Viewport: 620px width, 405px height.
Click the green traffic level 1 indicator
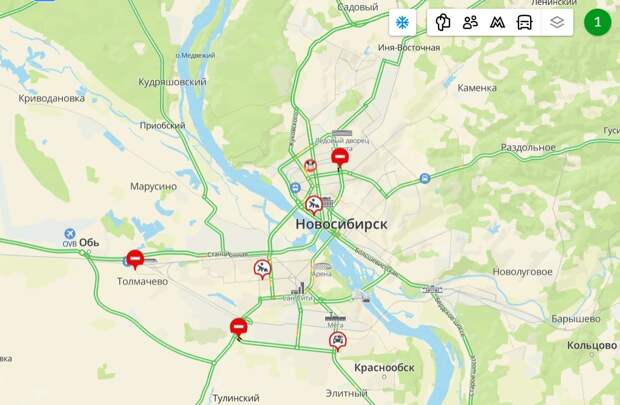(x=597, y=22)
